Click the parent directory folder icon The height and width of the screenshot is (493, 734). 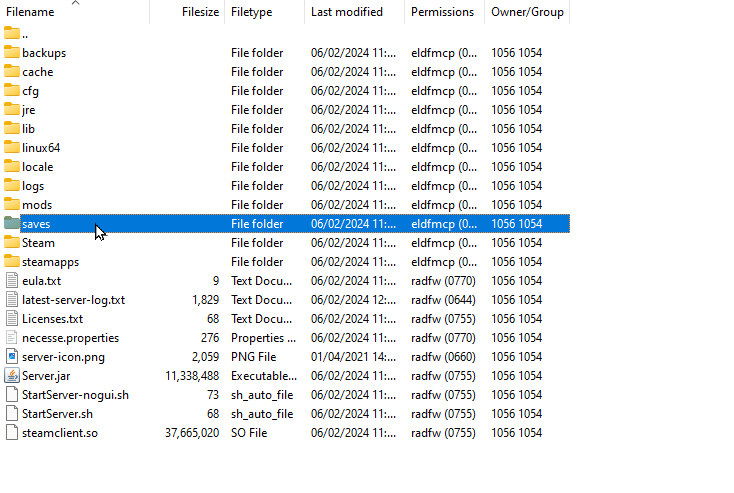click(x=12, y=33)
